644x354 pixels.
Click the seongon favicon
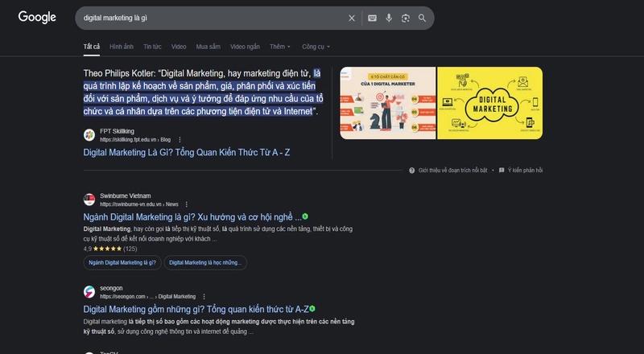pos(89,292)
